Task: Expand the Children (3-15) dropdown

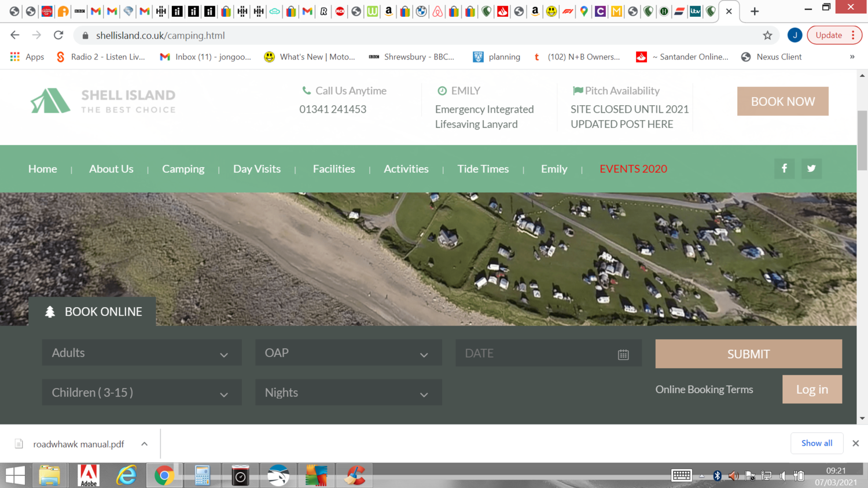Action: pyautogui.click(x=142, y=393)
